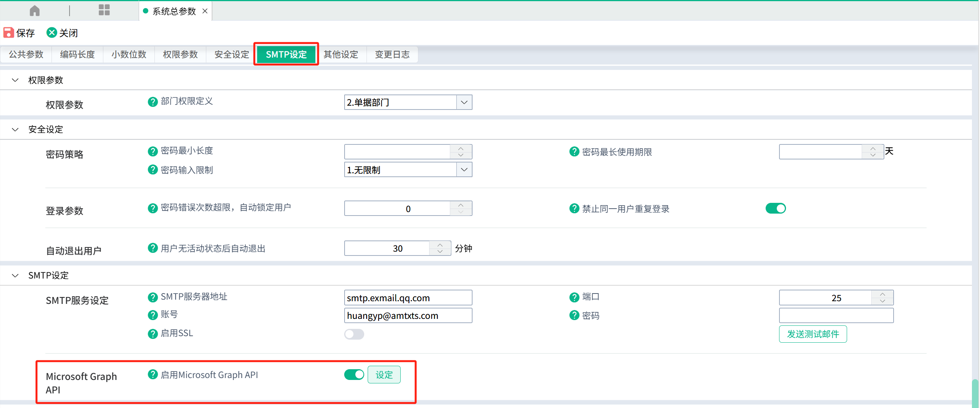This screenshot has width=980, height=408.
Task: Click help icon beside 密码最长使用期限
Action: pyautogui.click(x=574, y=152)
